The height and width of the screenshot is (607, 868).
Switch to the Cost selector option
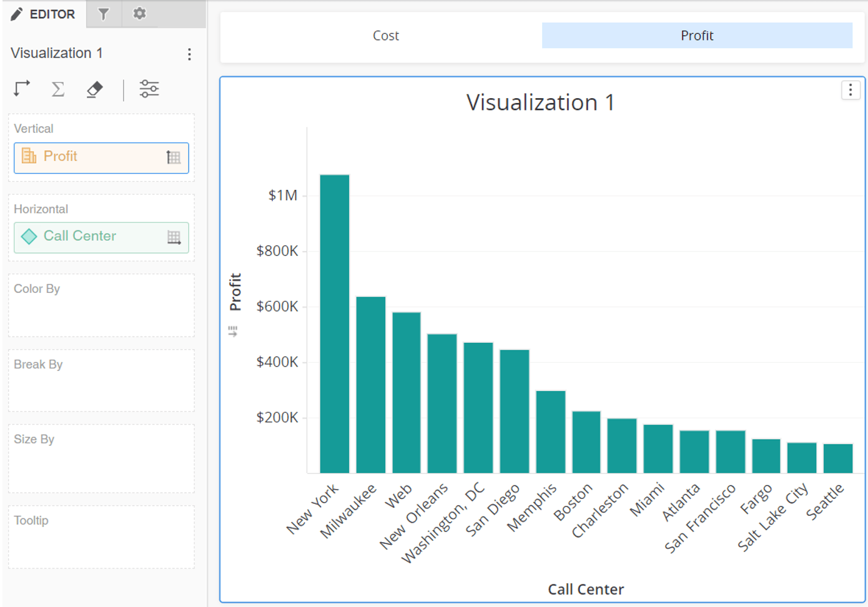pos(386,36)
